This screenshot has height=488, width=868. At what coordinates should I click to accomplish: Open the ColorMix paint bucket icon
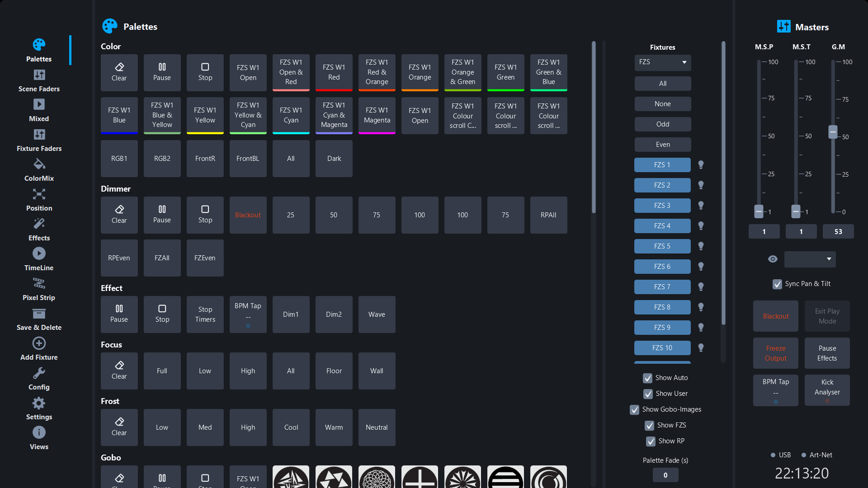click(x=39, y=164)
